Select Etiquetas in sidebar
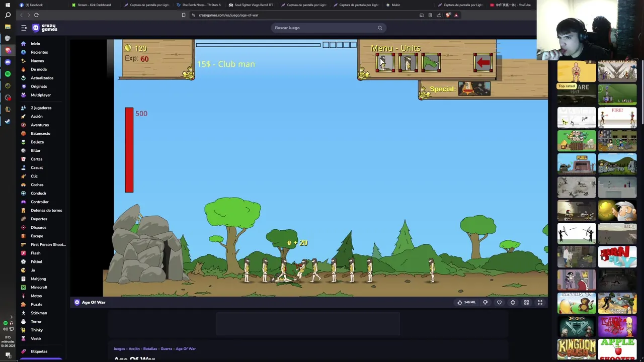 39,351
